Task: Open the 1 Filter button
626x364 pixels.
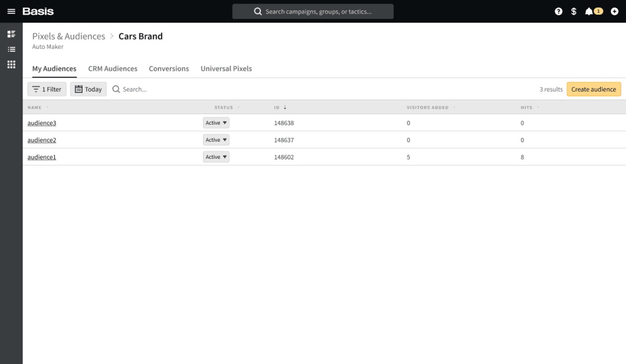Action: 47,89
